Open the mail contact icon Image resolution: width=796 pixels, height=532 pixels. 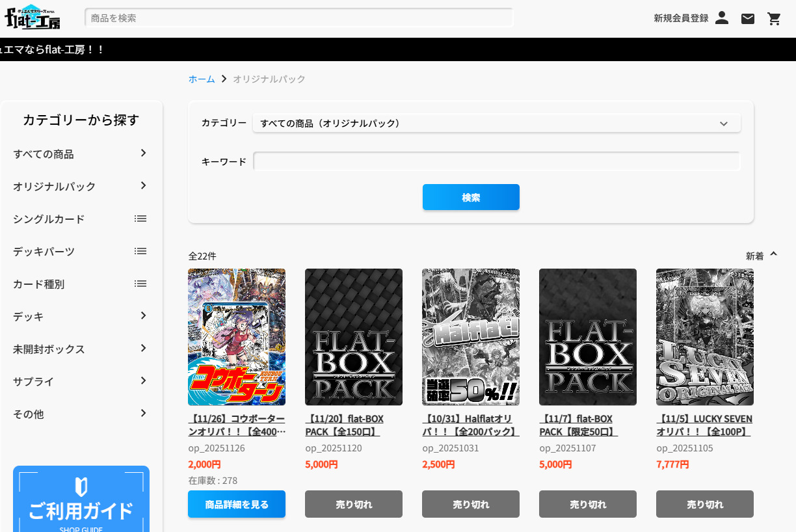(748, 18)
